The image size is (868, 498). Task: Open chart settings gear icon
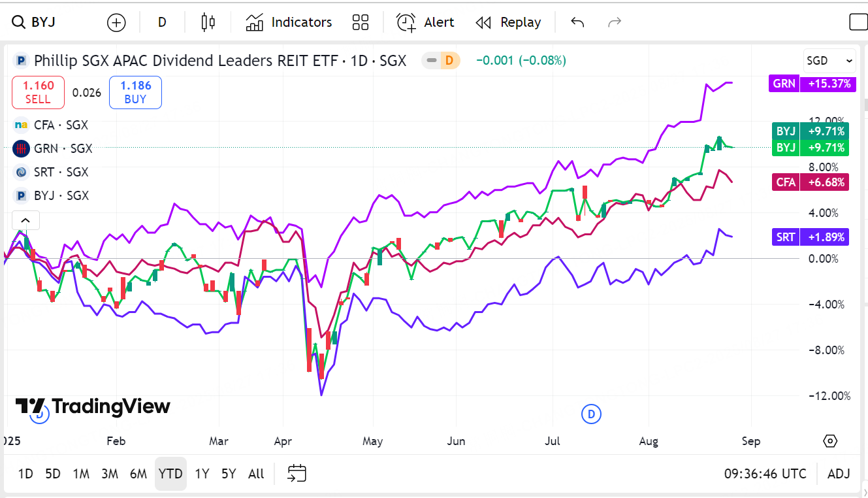tap(831, 441)
